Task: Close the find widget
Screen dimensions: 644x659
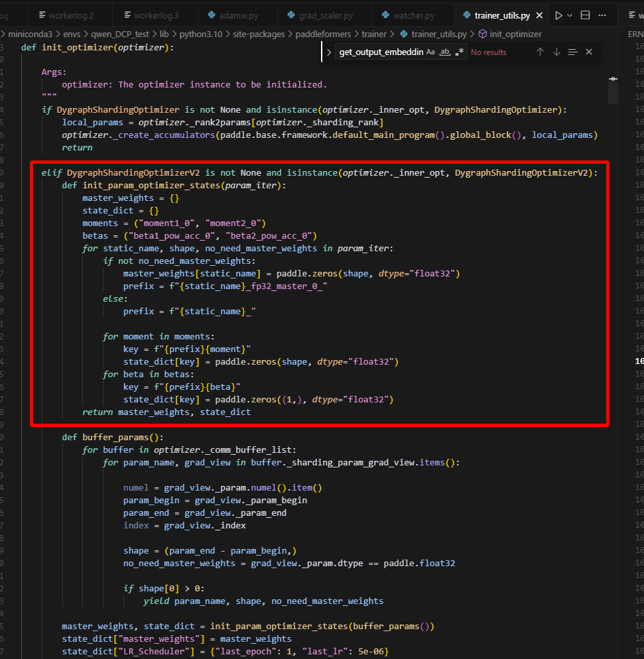Action: [x=588, y=52]
